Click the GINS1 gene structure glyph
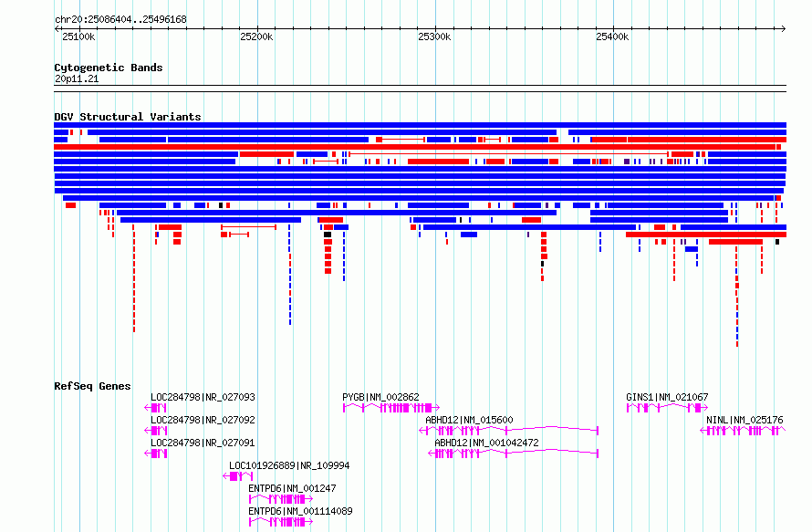812x532 pixels. click(x=667, y=408)
